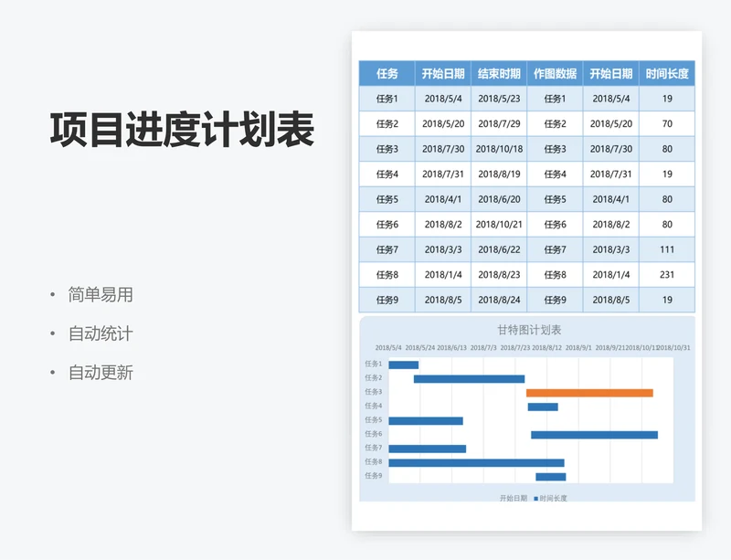Select end date cell 2018/6/20

coord(499,199)
